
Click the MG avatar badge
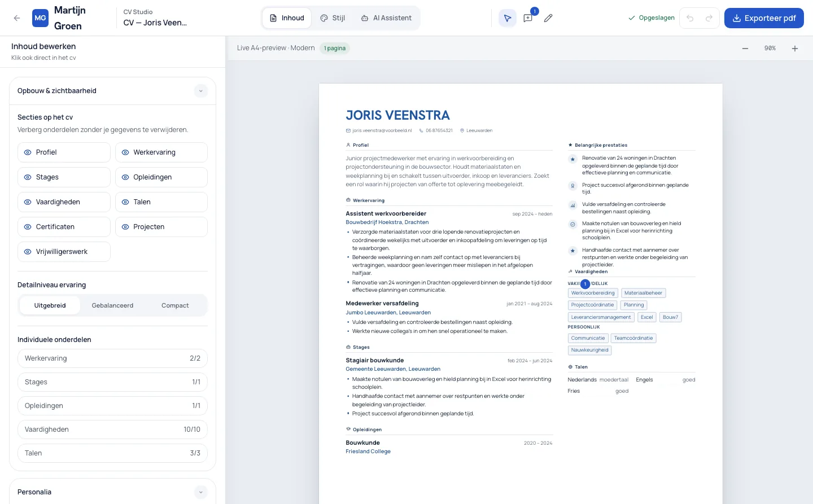(x=41, y=18)
